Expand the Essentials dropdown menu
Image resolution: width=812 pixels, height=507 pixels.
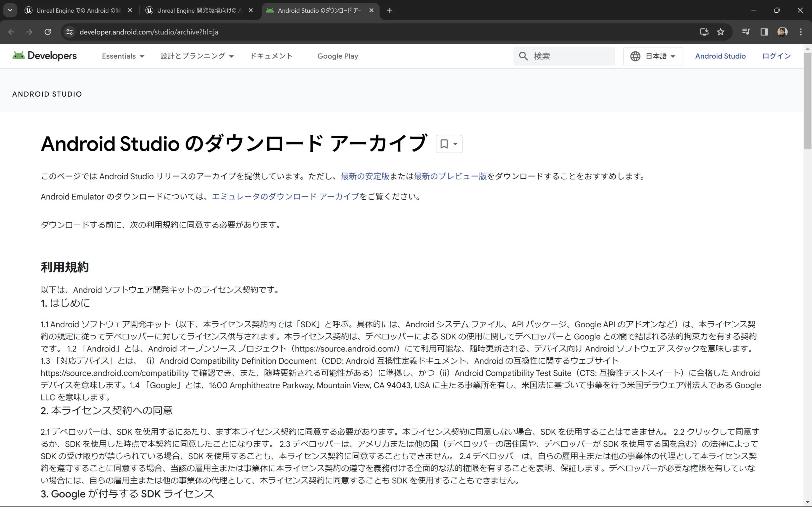(123, 56)
